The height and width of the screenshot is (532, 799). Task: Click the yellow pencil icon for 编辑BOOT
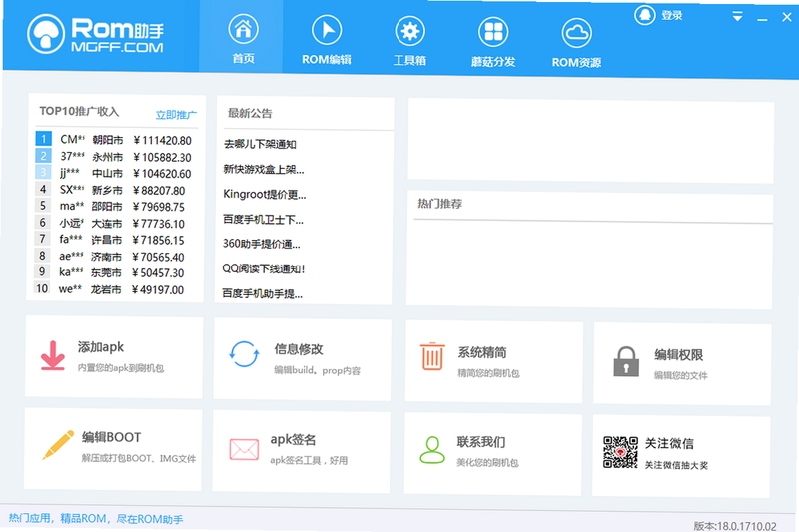pyautogui.click(x=58, y=445)
